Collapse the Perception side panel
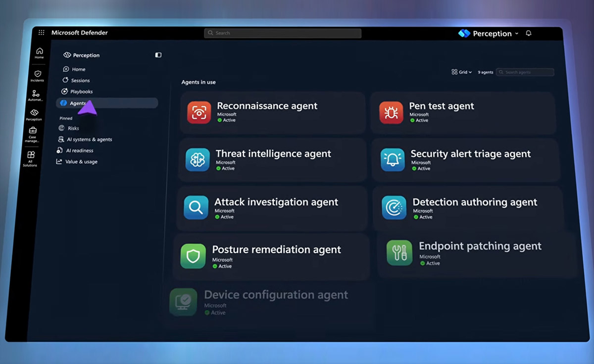The height and width of the screenshot is (364, 594). coord(158,55)
